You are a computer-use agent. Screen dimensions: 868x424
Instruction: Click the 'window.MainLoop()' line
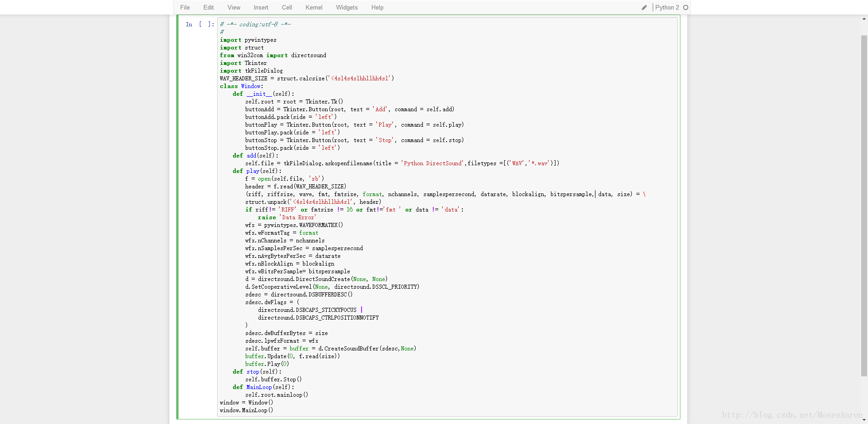pos(247,410)
